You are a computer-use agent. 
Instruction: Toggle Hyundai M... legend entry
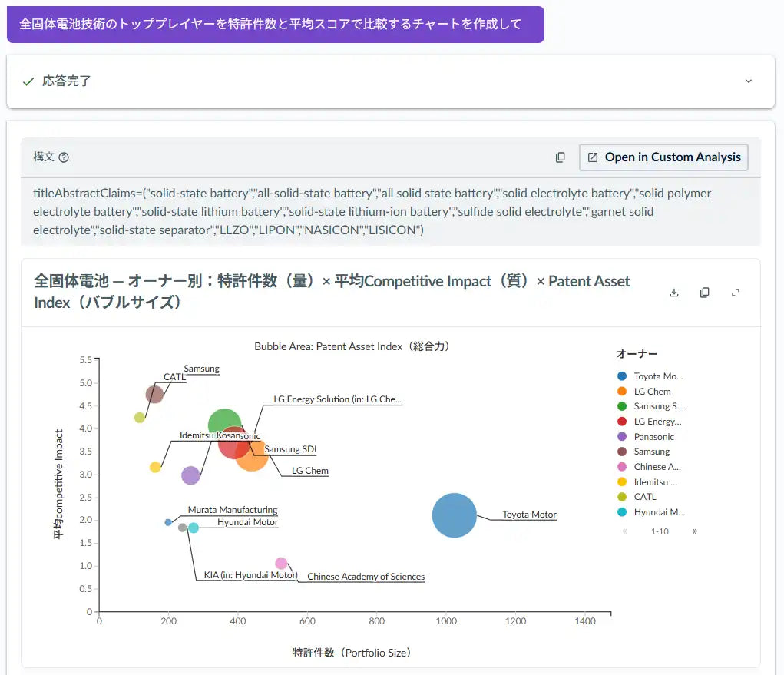click(651, 512)
